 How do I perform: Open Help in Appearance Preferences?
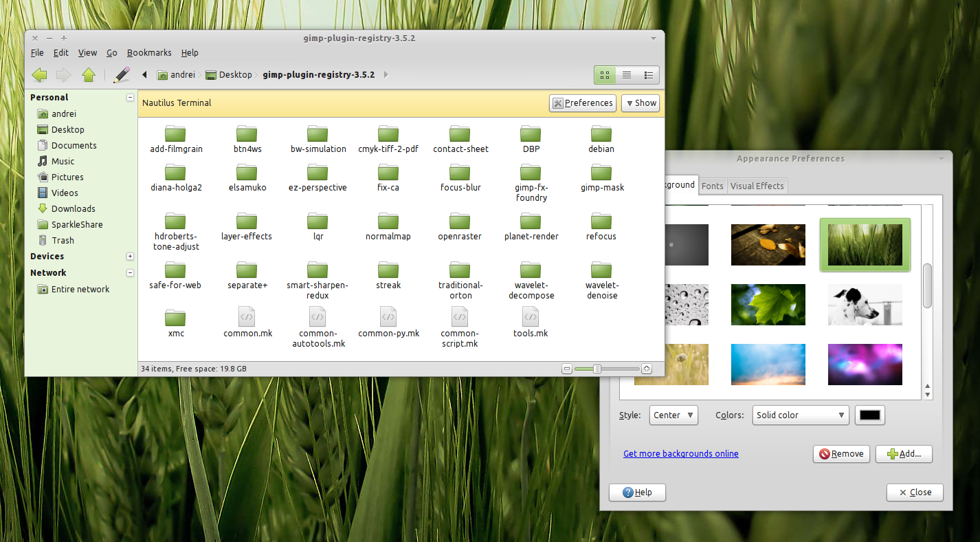(x=637, y=492)
